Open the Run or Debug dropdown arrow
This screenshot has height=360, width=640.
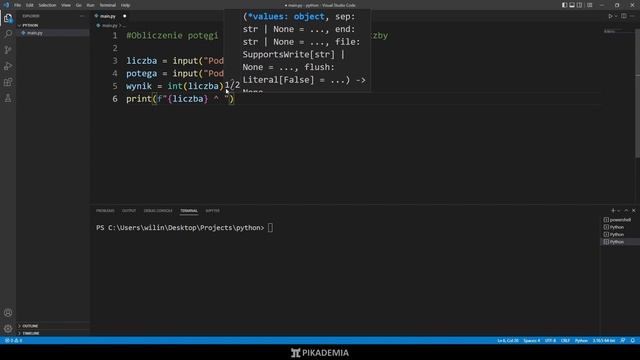coord(616,16)
